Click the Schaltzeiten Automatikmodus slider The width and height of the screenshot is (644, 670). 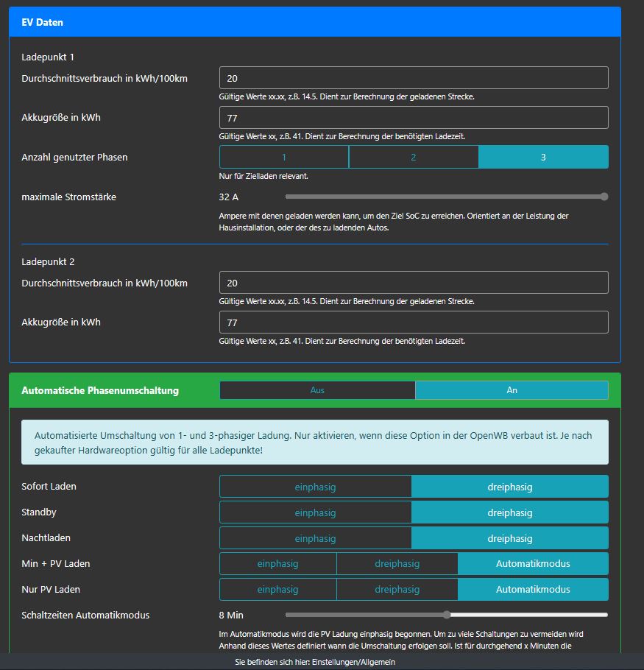point(446,615)
